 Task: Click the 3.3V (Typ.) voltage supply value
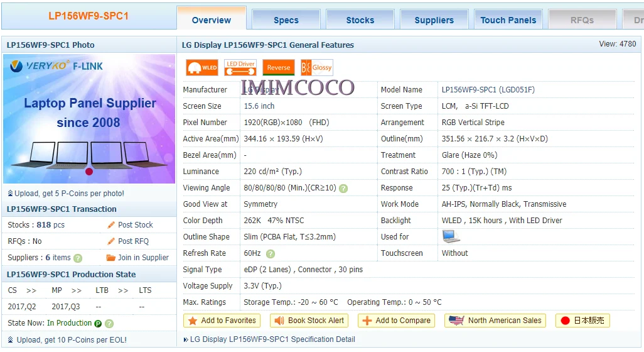click(x=263, y=286)
